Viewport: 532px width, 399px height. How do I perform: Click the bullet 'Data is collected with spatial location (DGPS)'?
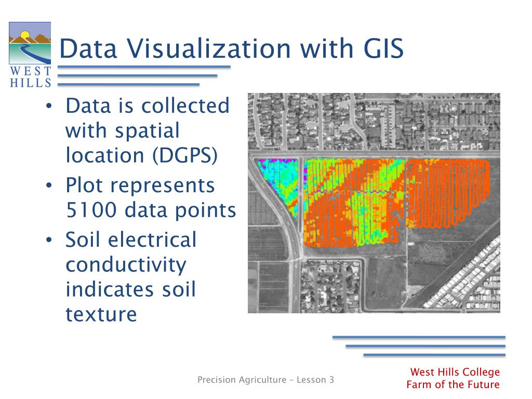[x=147, y=130]
